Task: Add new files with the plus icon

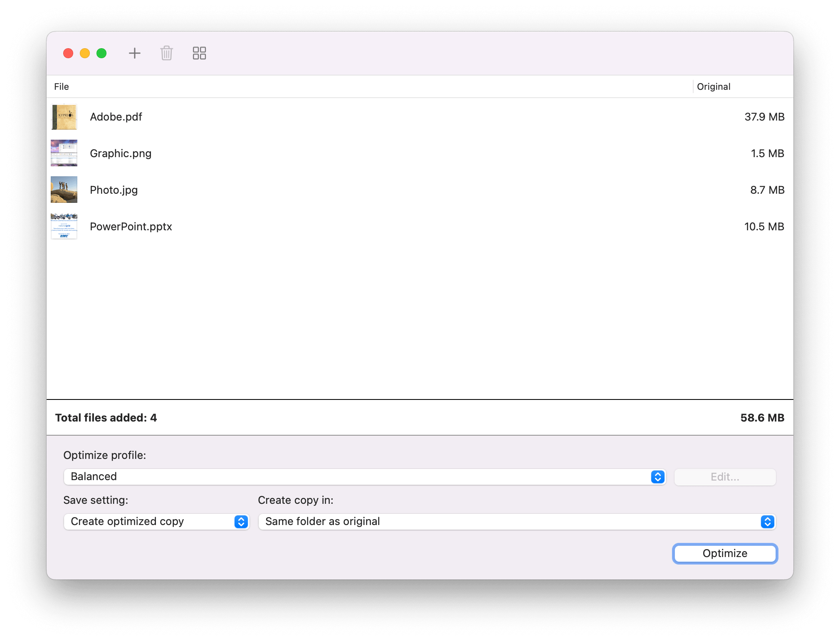Action: pyautogui.click(x=135, y=53)
